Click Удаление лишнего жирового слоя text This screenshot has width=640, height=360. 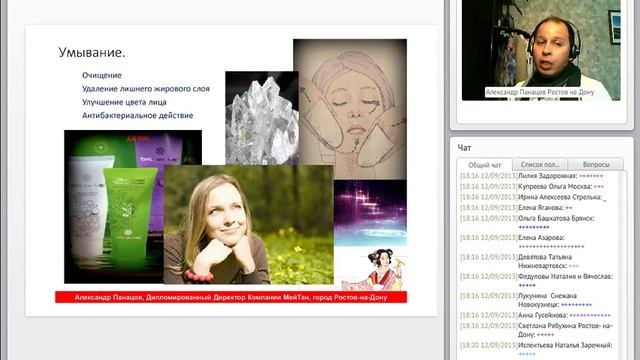point(146,89)
